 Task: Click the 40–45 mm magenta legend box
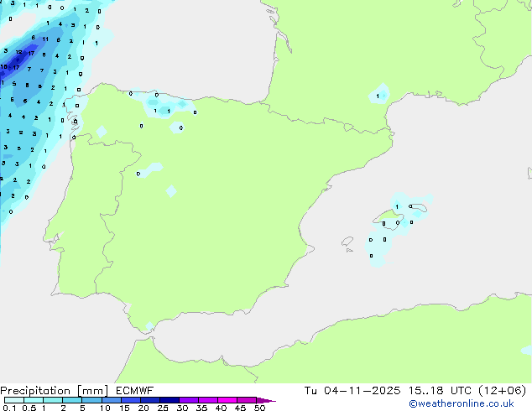(x=227, y=400)
